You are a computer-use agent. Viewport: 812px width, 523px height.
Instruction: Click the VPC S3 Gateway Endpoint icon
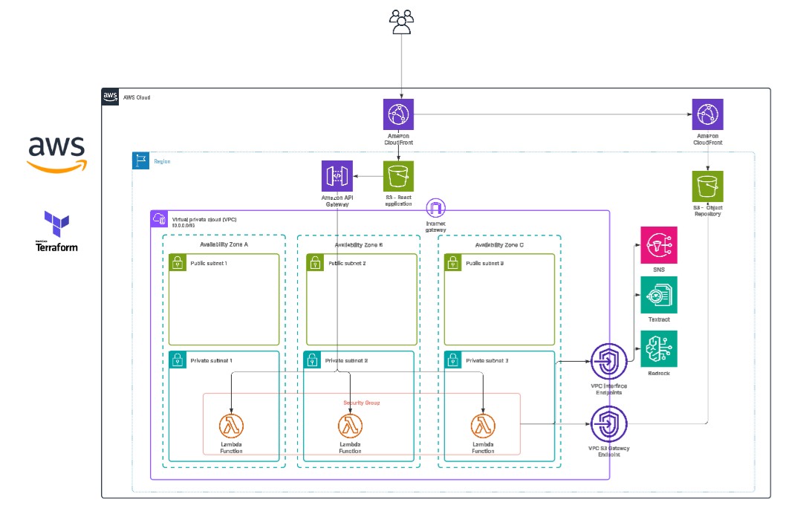609,424
